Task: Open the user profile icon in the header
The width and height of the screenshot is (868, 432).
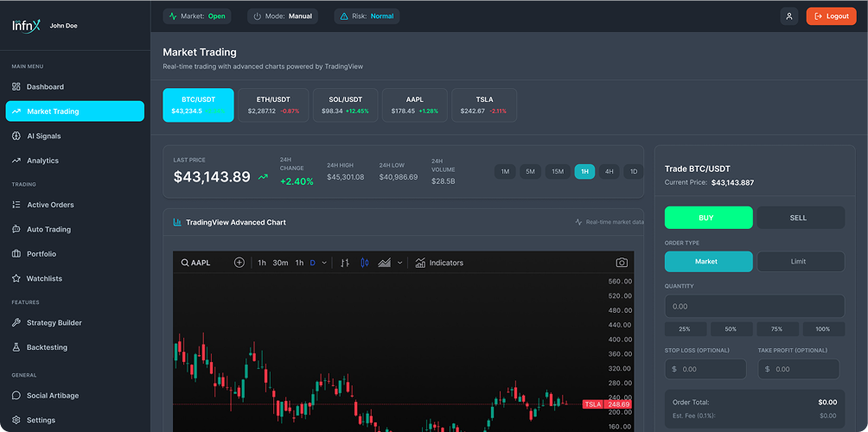Action: 788,16
